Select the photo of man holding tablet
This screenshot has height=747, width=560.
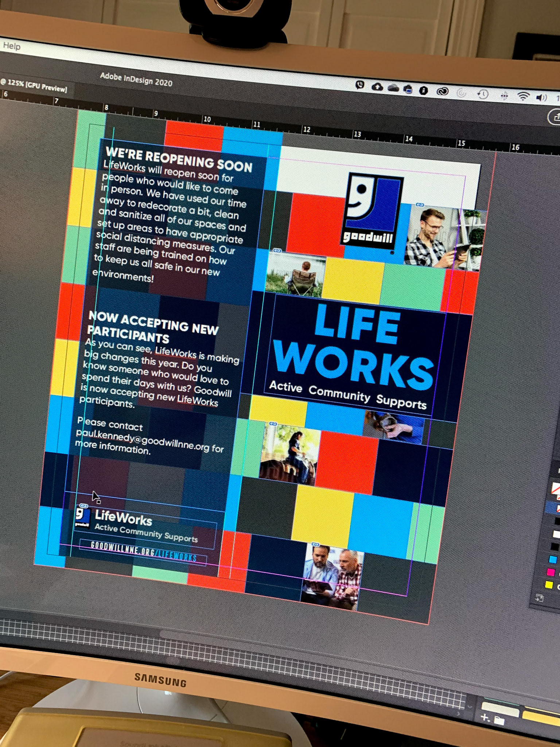(x=445, y=237)
